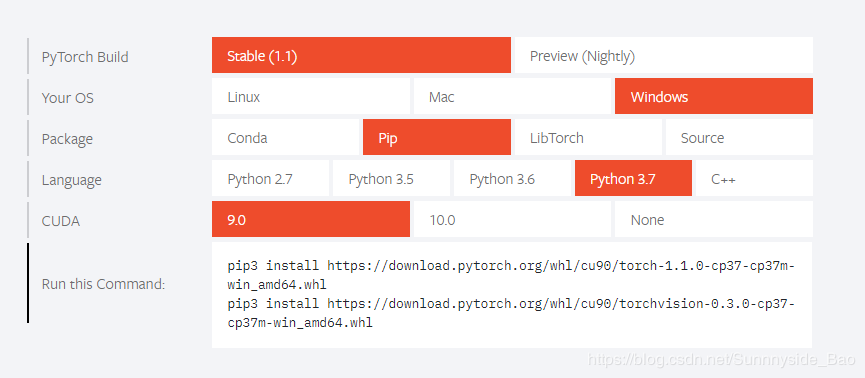This screenshot has width=865, height=378.
Task: Click the torch-1.1.0 wheel install command line
Action: (511, 275)
